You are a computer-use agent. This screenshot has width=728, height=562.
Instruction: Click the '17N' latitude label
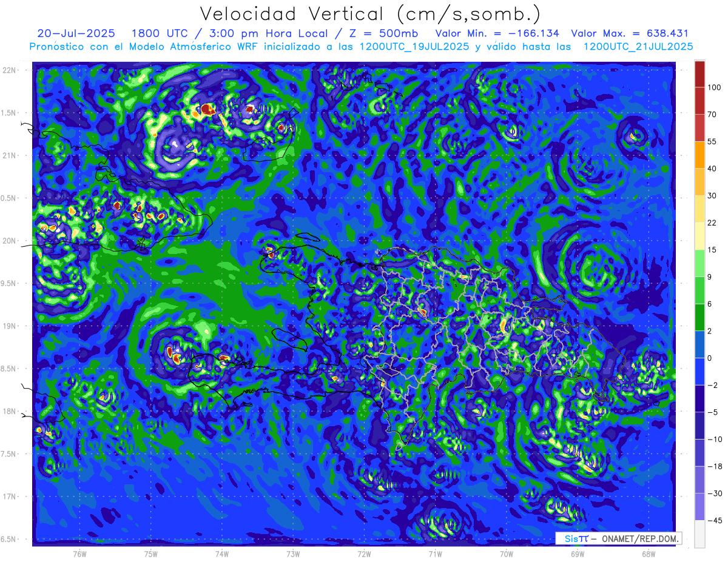[x=9, y=497]
